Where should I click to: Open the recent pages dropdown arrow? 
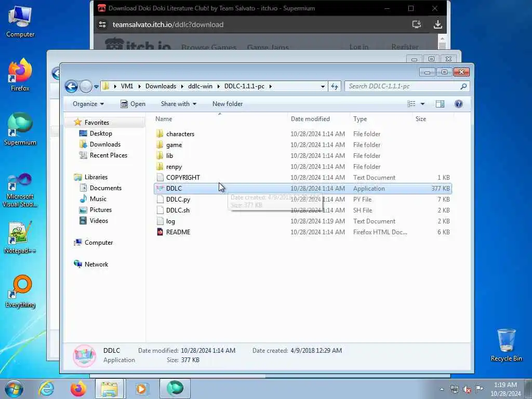(x=96, y=87)
